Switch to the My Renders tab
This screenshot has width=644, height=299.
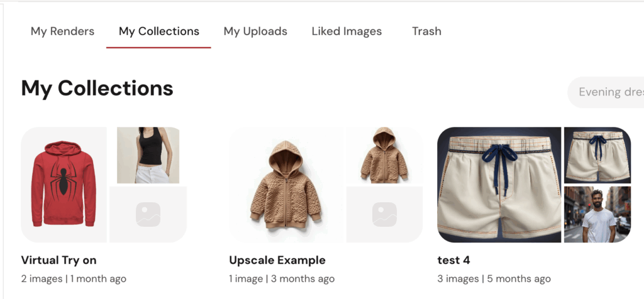(x=62, y=31)
